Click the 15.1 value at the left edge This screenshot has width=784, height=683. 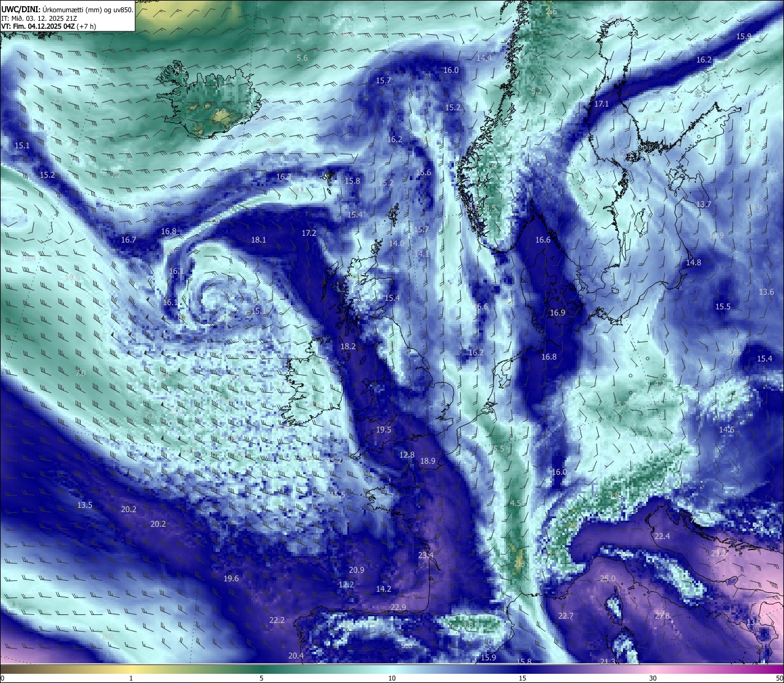pyautogui.click(x=22, y=146)
